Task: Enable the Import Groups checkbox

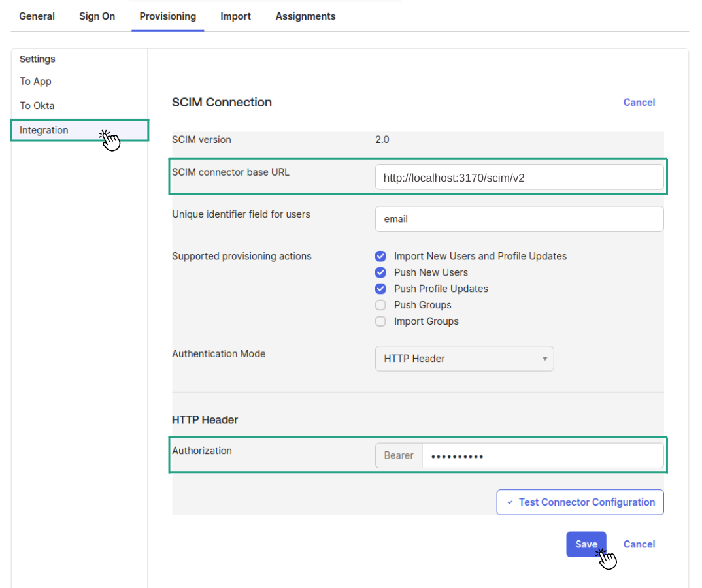Action: coord(380,321)
